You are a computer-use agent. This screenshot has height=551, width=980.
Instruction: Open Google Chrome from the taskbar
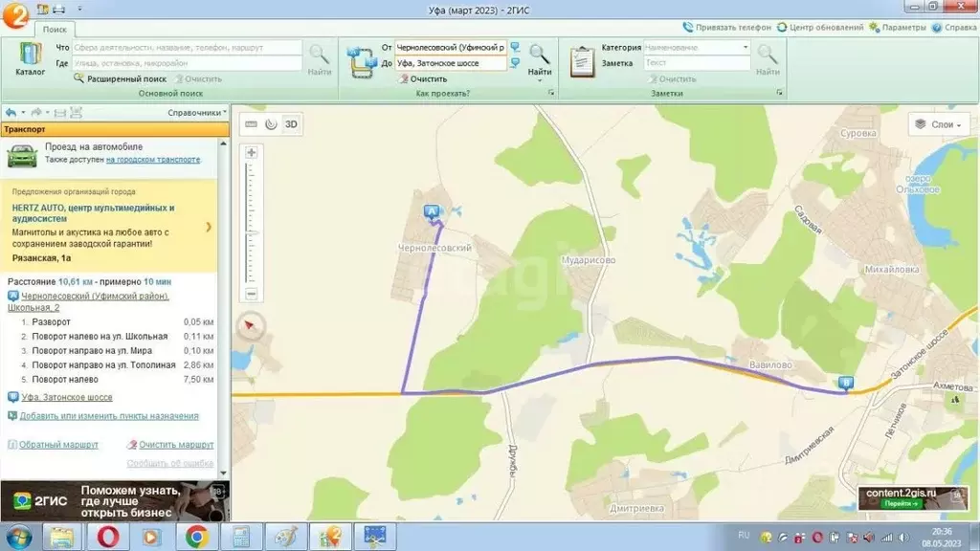(x=197, y=537)
